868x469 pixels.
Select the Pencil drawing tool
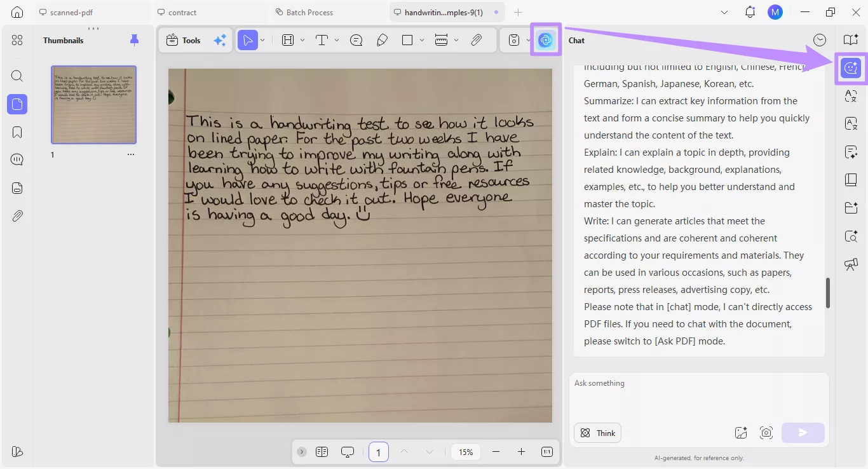point(382,40)
